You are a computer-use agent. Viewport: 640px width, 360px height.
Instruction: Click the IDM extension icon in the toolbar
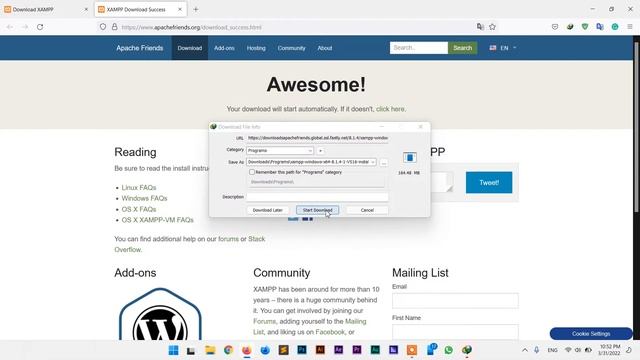(570, 27)
